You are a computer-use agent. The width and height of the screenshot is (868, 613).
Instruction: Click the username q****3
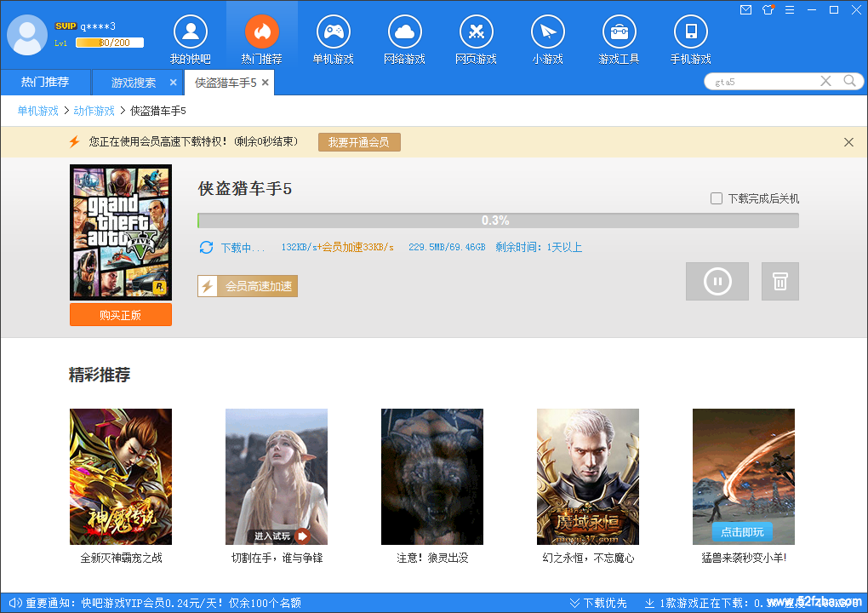coord(98,26)
